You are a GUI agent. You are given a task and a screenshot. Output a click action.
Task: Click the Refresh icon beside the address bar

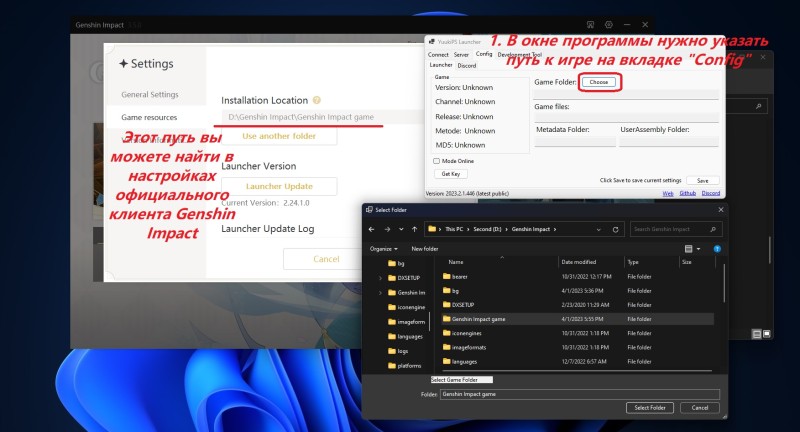click(615, 229)
